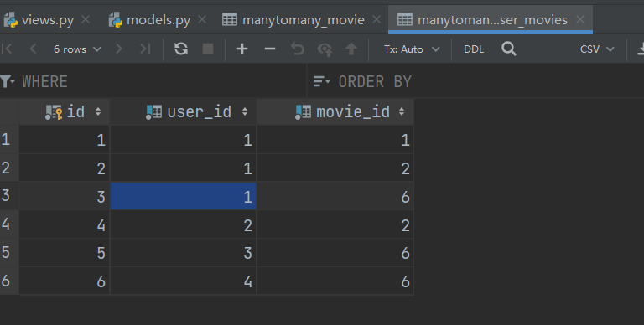This screenshot has width=644, height=325.
Task: Sort by id using its sort arrows
Action: (x=98, y=111)
